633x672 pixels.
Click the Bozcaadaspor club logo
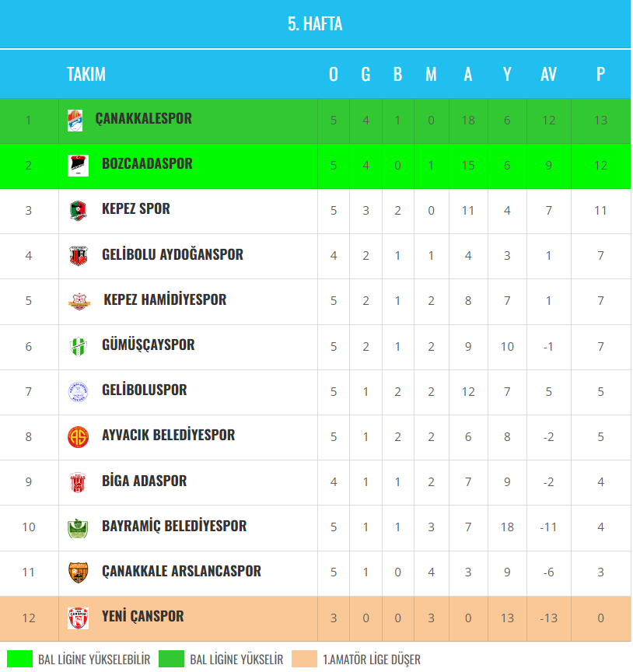[x=78, y=166]
